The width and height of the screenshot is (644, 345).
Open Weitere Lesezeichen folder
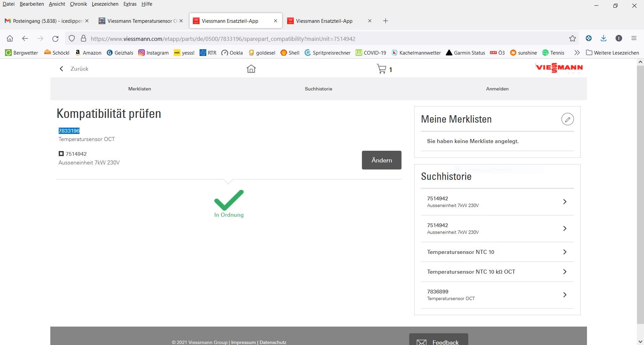point(612,53)
